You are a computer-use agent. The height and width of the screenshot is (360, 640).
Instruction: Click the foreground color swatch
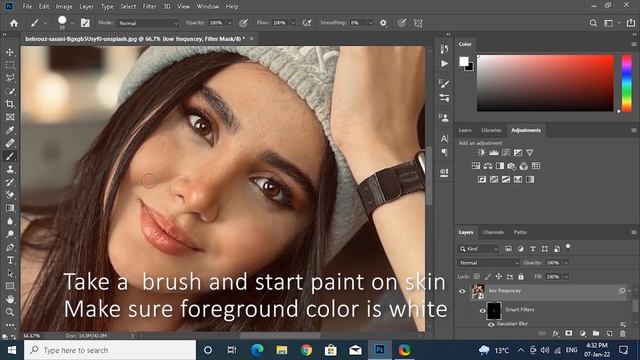[464, 62]
